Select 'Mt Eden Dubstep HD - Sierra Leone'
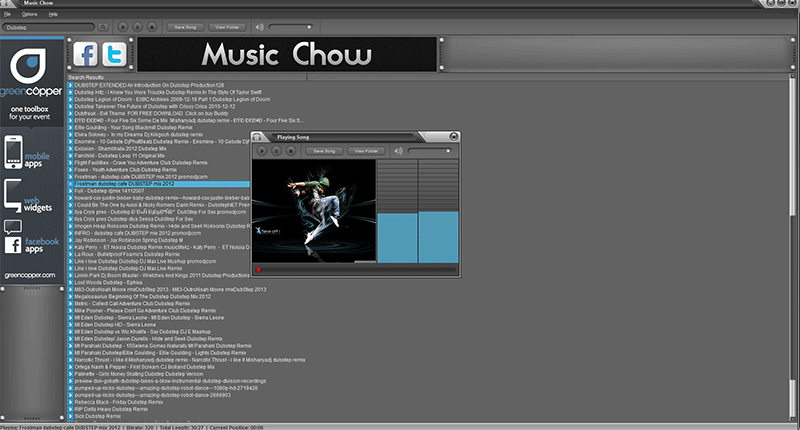800x430 pixels. (x=115, y=324)
